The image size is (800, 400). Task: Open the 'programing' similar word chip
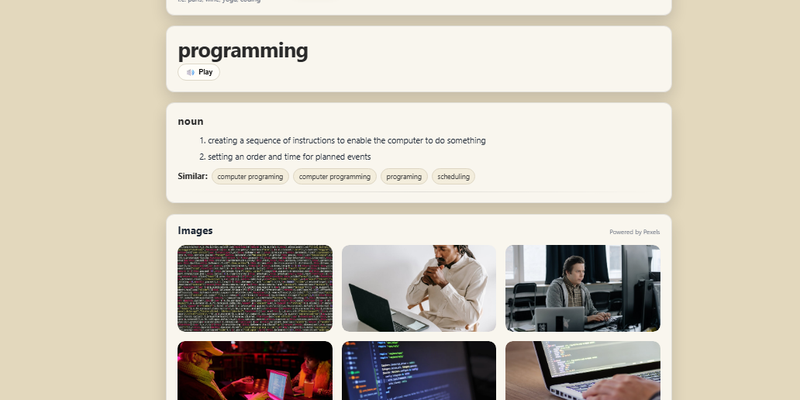tap(404, 177)
